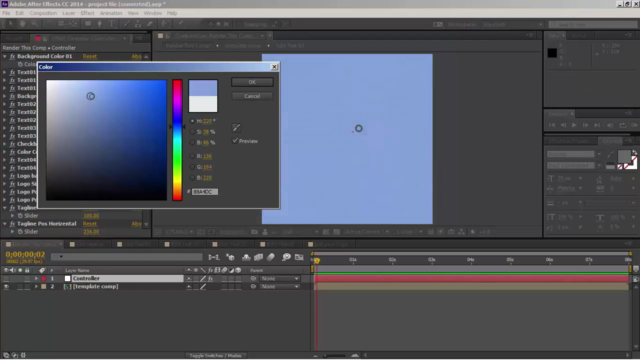Image resolution: width=640 pixels, height=360 pixels.
Task: Toggle hide shy layers in the timeline
Action: pyautogui.click(x=246, y=257)
